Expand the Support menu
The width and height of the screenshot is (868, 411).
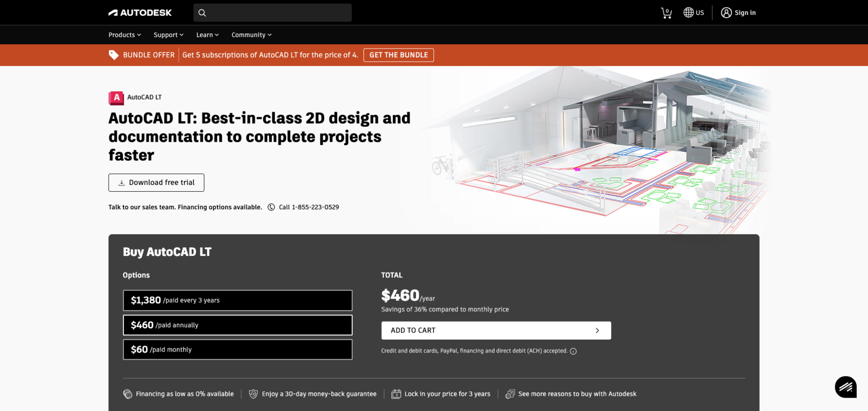168,35
